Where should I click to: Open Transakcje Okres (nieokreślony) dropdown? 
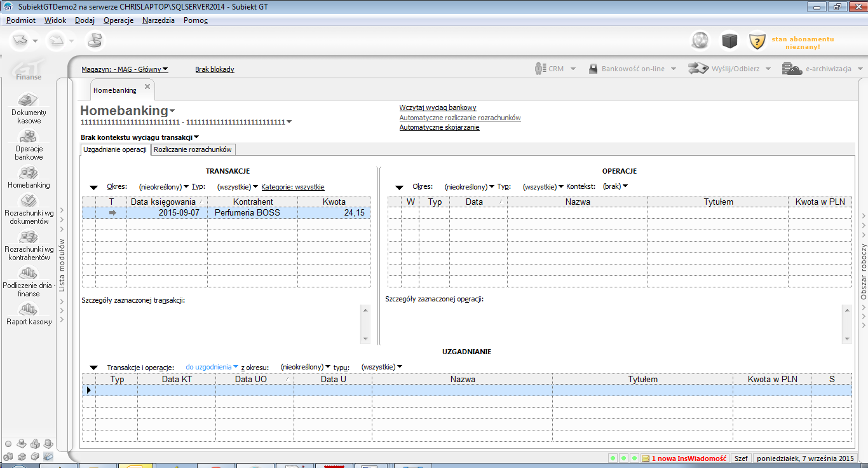pos(164,187)
